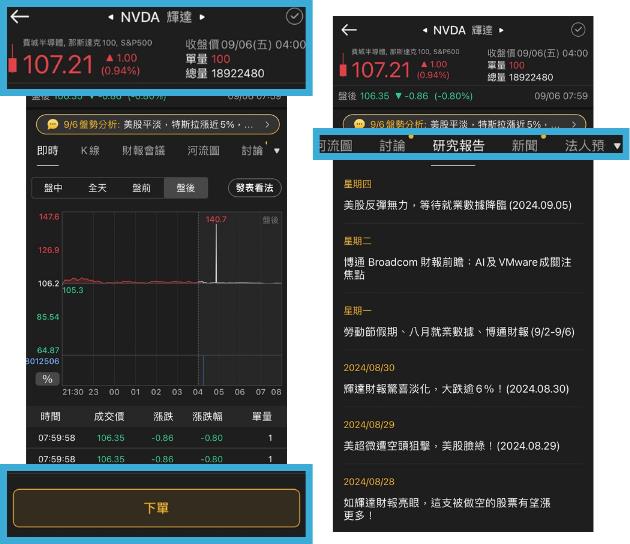Toggle the % scale button on chart
This screenshot has height=544, width=630.
[x=47, y=379]
